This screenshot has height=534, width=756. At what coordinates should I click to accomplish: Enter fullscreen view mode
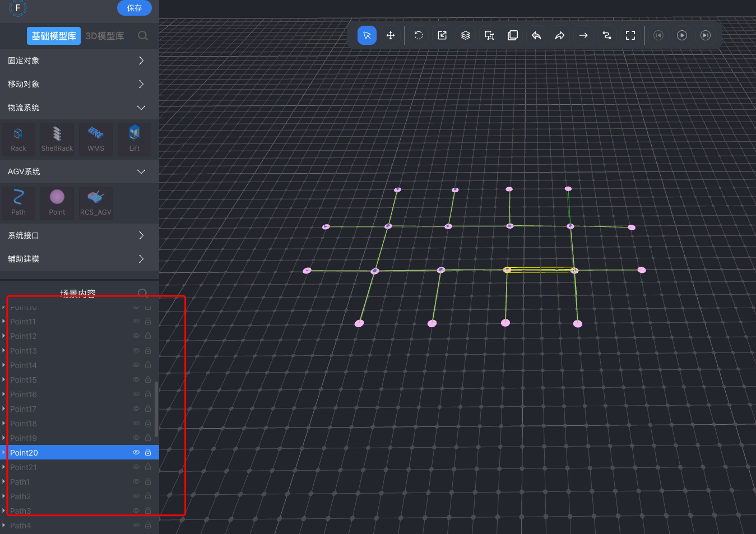pyautogui.click(x=630, y=35)
